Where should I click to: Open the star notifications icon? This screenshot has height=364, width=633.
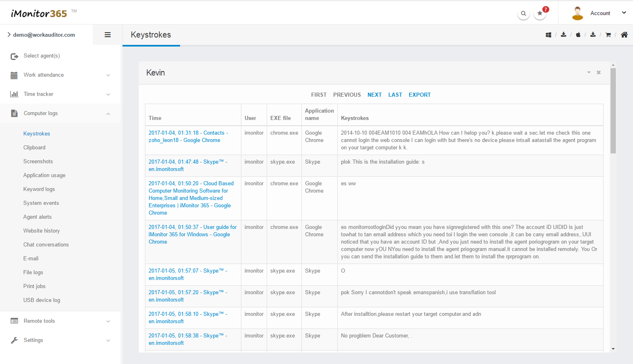[540, 13]
